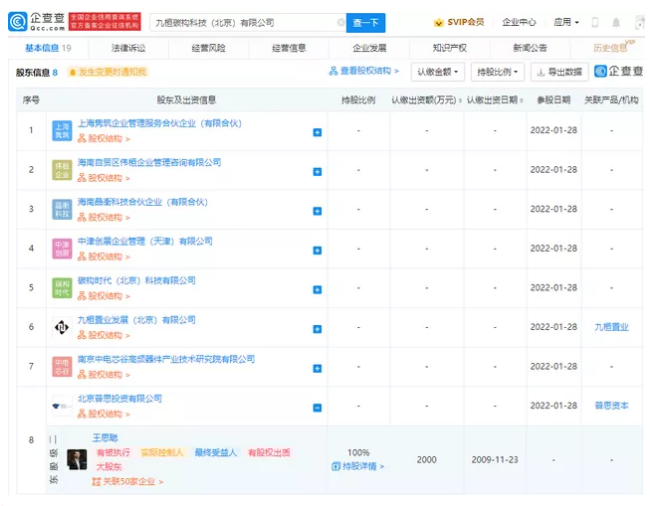650x506 pixels.
Task: Expand the 南京中电芯谷 row plus icon
Action: [317, 368]
